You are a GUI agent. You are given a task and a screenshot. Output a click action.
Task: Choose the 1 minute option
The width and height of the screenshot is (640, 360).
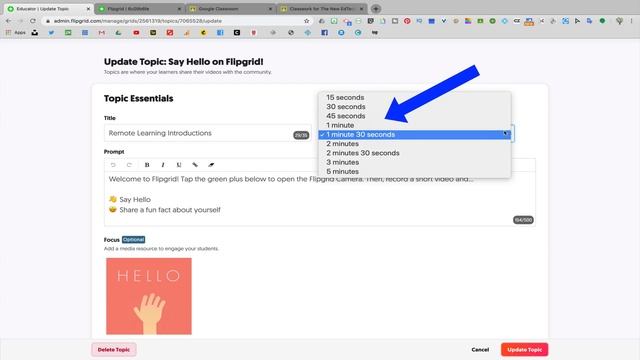point(414,125)
